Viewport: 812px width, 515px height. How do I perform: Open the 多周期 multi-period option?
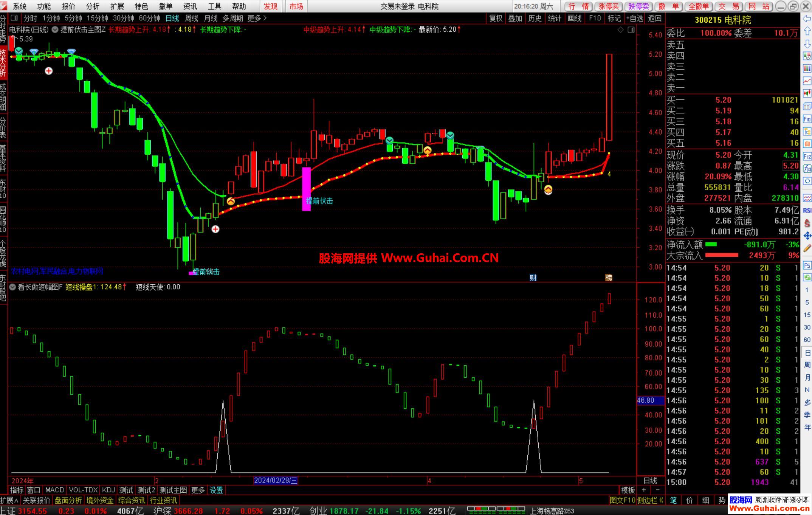coord(232,18)
